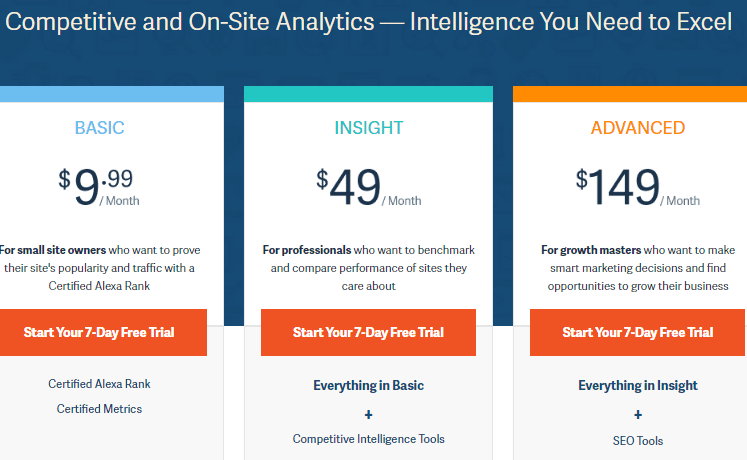
Task: Click Everything in Basic heading
Action: pyautogui.click(x=368, y=385)
